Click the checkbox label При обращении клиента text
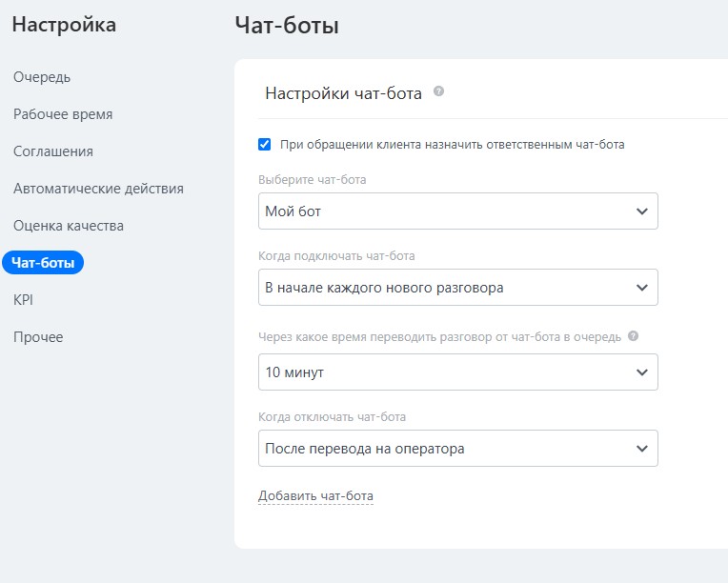This screenshot has width=728, height=583. [453, 145]
